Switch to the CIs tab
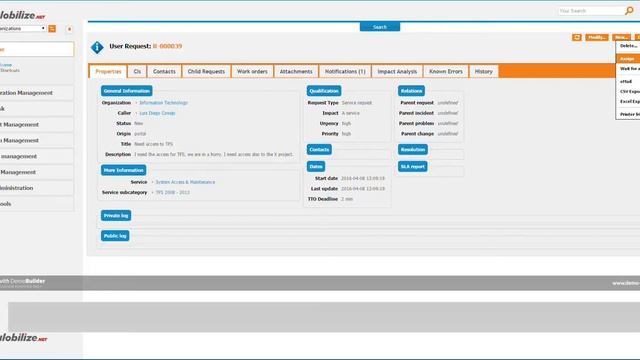640x360 pixels. pos(137,71)
